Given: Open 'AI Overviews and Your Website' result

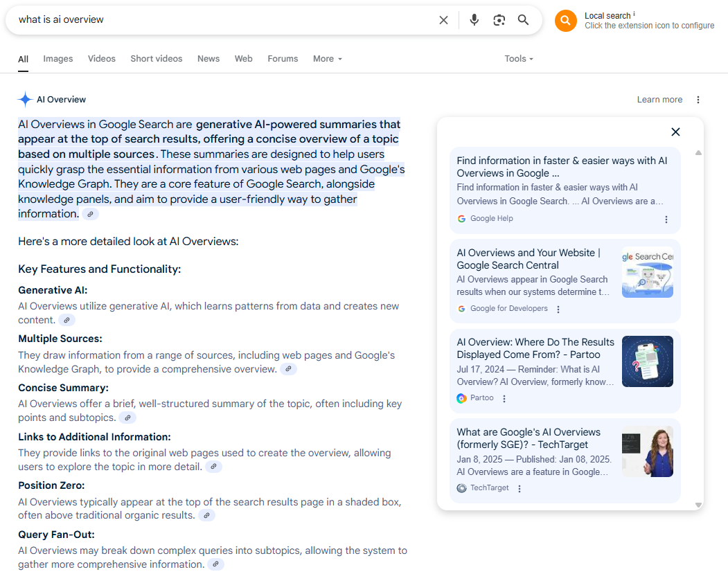Looking at the screenshot, I should pos(529,259).
